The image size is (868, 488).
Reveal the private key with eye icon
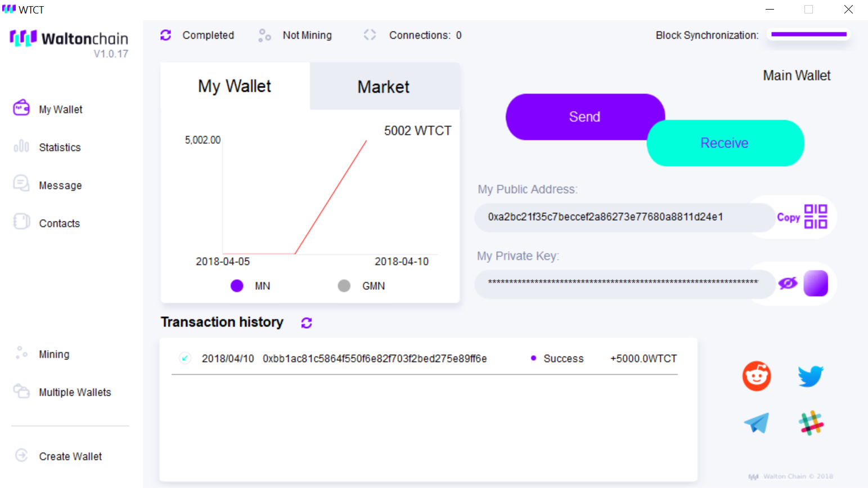pyautogui.click(x=788, y=283)
